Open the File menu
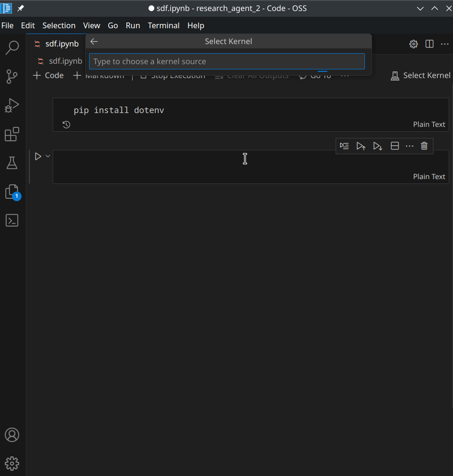453x476 pixels. point(7,25)
